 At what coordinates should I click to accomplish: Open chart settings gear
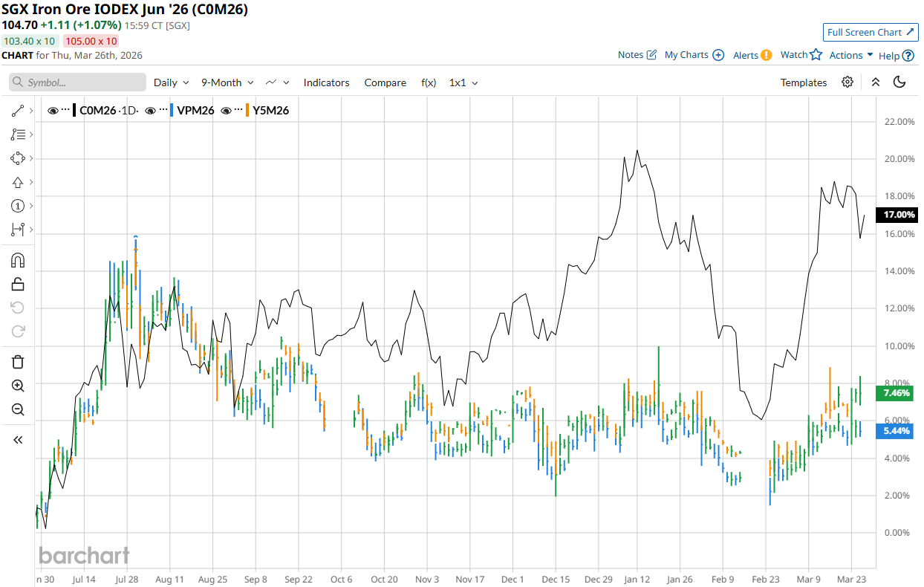point(847,82)
